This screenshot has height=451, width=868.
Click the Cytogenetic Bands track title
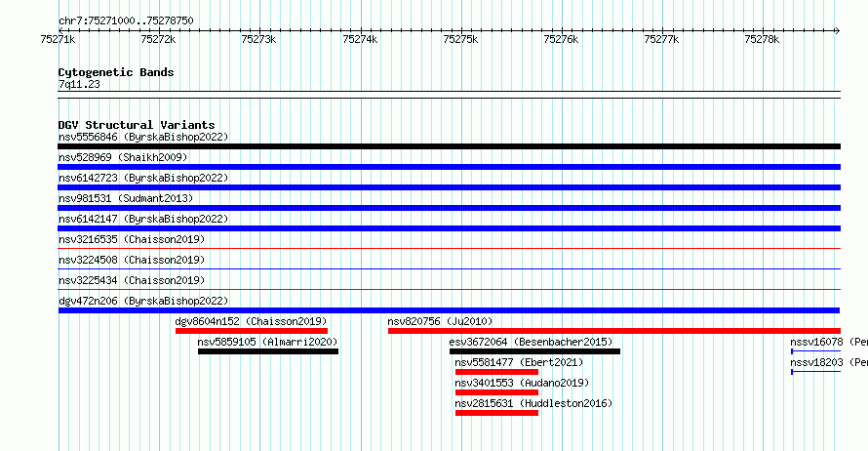tap(116, 72)
